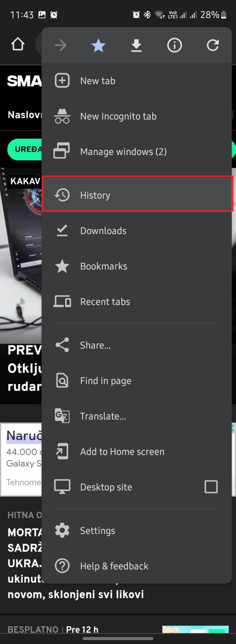Tap the Manage windows icon
The image size is (236, 644).
click(62, 151)
